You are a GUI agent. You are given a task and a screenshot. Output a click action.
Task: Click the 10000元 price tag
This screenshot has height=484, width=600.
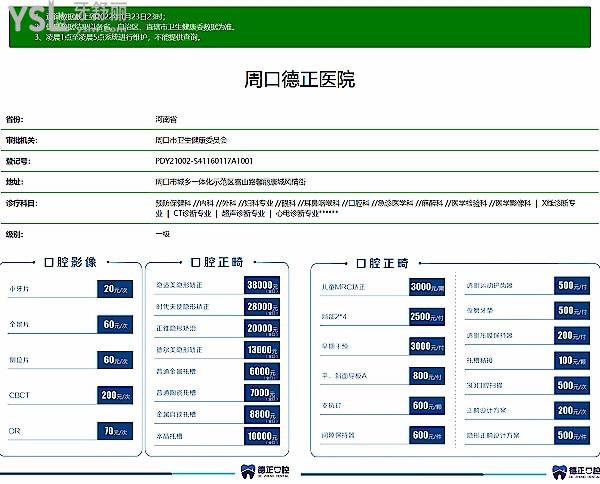262,436
